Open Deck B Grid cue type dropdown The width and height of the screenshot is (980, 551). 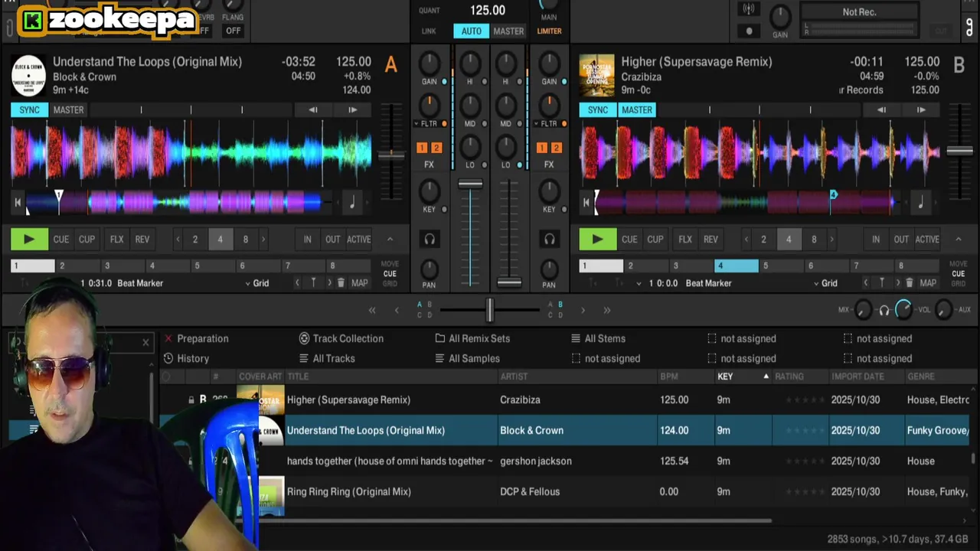click(x=825, y=283)
